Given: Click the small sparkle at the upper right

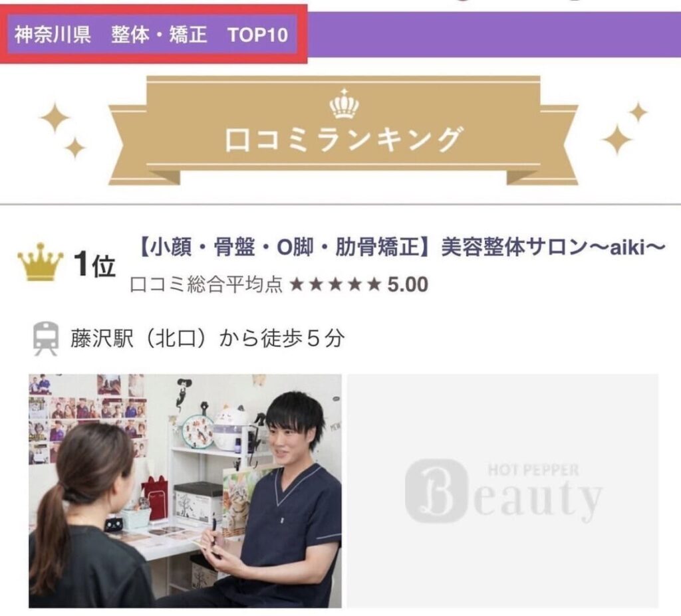Looking at the screenshot, I should [638, 112].
